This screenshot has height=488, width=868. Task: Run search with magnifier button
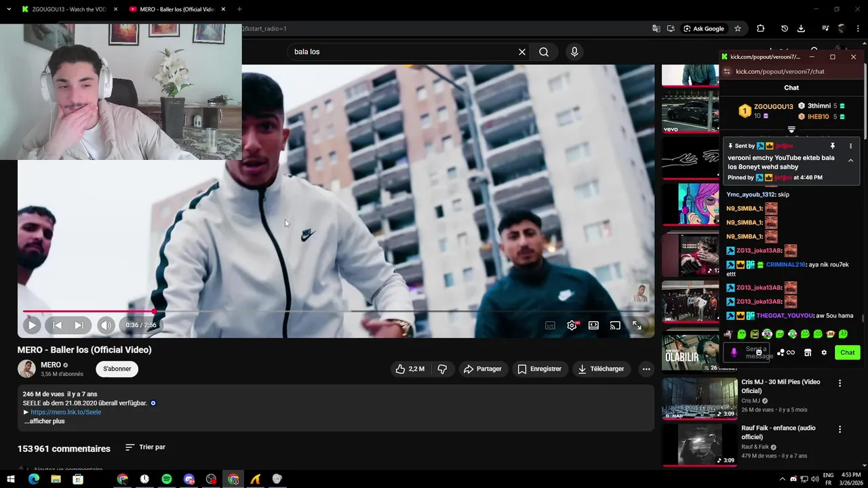(544, 52)
